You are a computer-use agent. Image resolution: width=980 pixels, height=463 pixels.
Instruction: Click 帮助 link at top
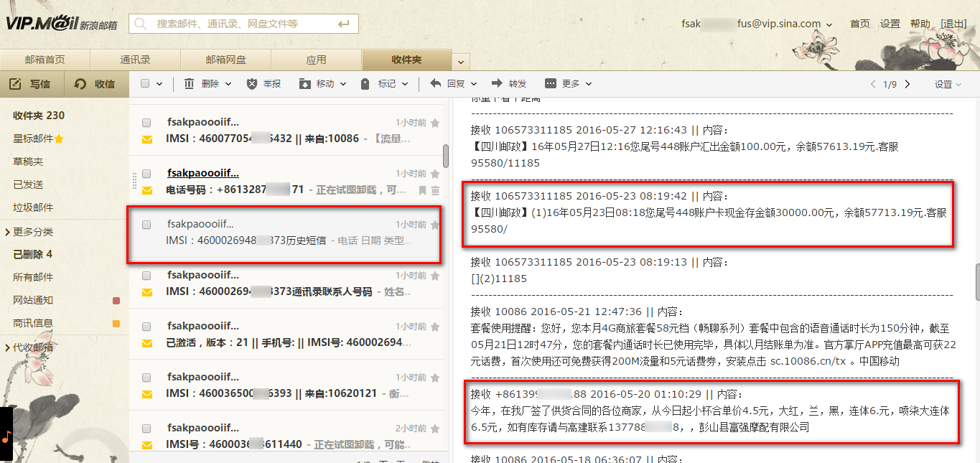coord(920,24)
